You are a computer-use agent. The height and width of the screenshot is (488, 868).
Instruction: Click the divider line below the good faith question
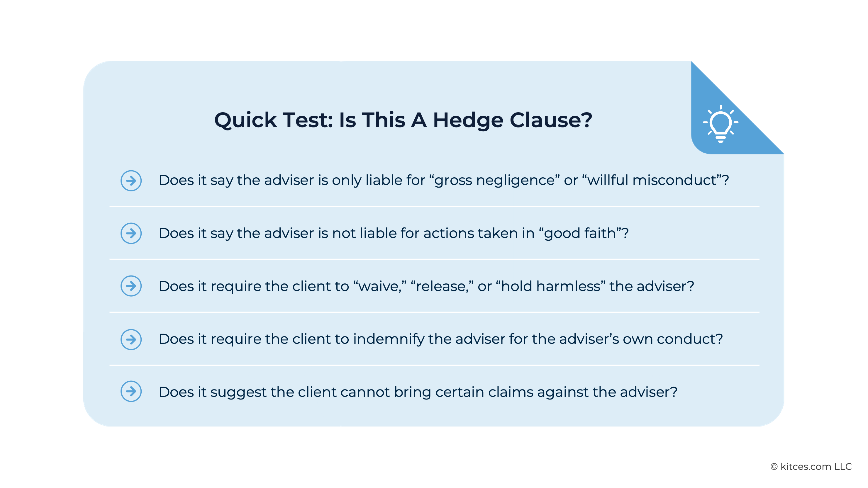(434, 259)
